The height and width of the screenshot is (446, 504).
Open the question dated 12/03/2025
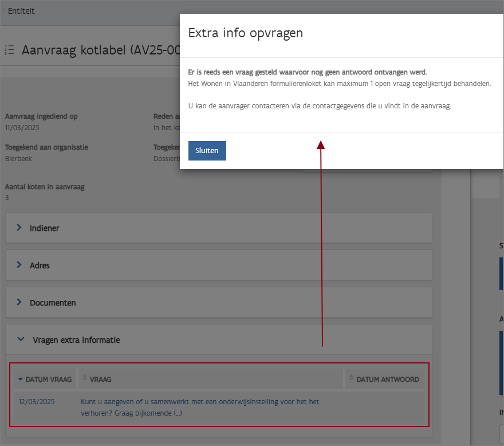tap(37, 402)
